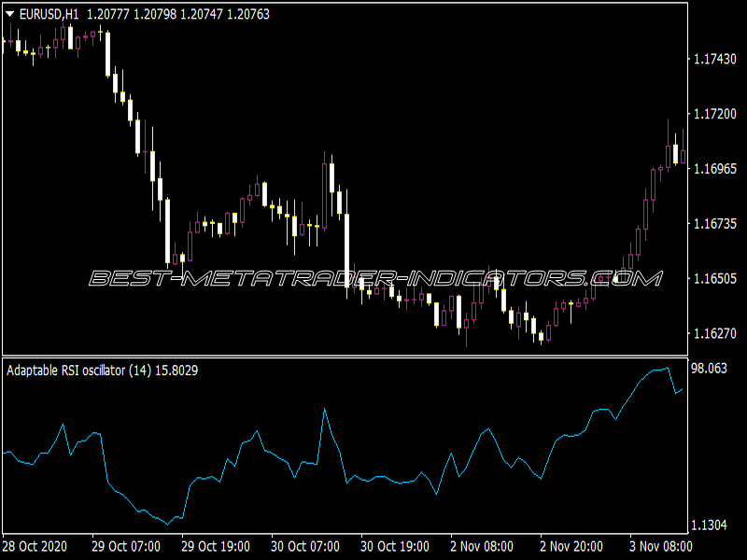Viewport: 747px width, 560px height.
Task: Click the 30 Oct 07:00 time label
Action: 305,546
